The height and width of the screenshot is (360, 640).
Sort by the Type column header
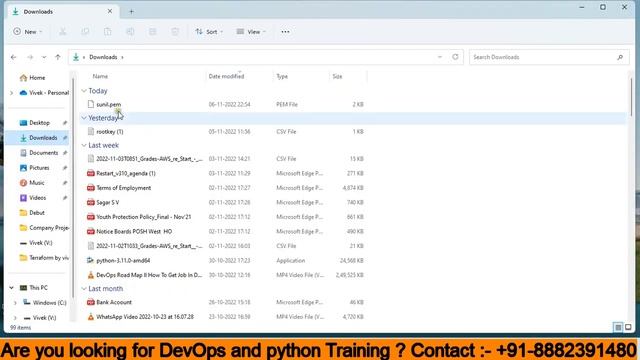point(282,76)
